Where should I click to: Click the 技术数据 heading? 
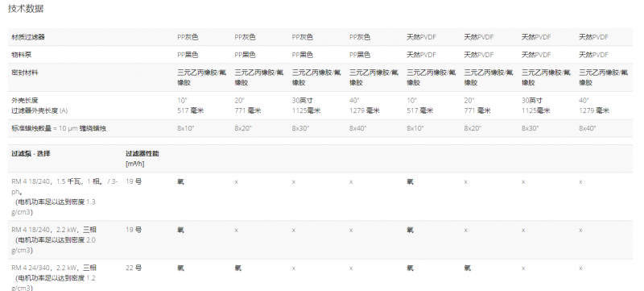(x=26, y=9)
